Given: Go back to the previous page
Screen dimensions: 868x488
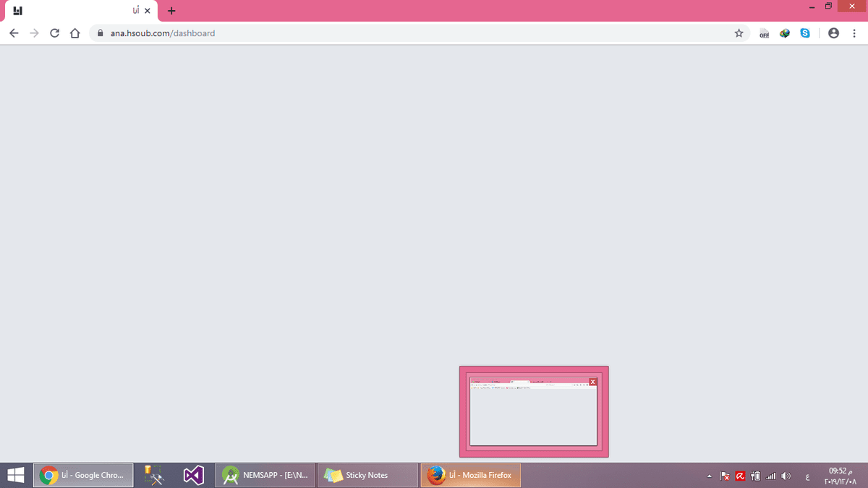Looking at the screenshot, I should (x=14, y=33).
